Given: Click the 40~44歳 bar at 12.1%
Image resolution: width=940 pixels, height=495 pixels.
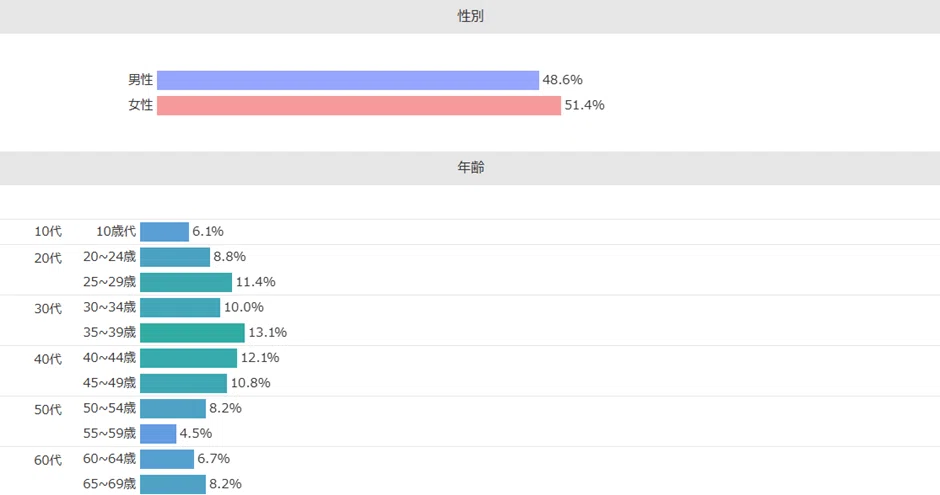Looking at the screenshot, I should 188,358.
